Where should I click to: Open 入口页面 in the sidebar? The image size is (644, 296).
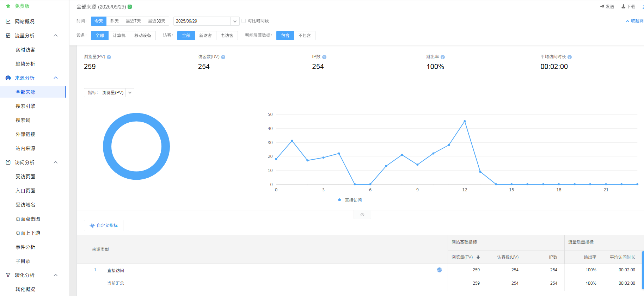pos(25,191)
